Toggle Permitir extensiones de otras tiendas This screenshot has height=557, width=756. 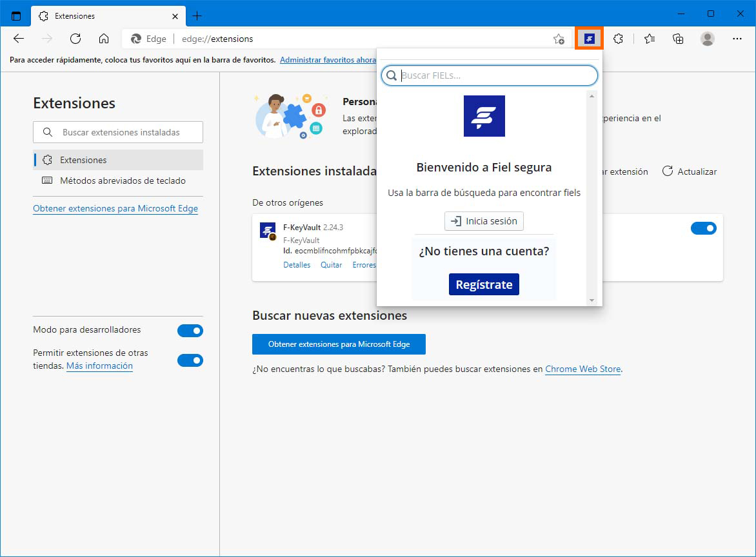click(x=190, y=360)
